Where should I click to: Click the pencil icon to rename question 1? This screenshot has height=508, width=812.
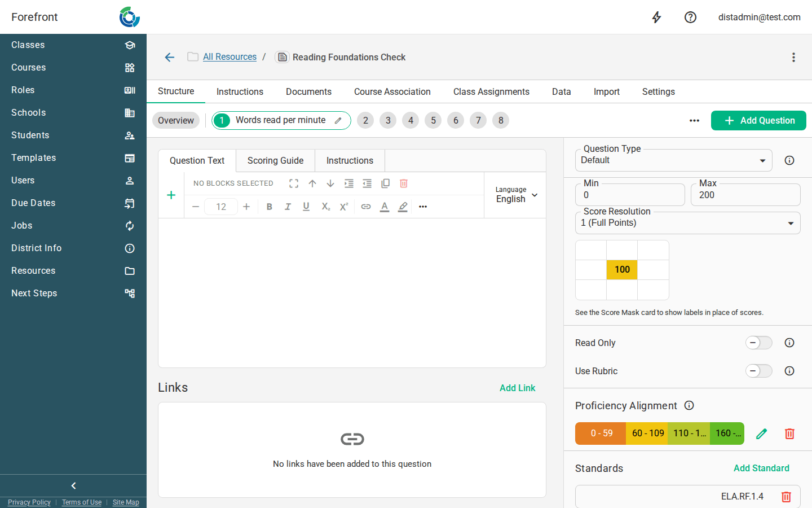coord(338,120)
